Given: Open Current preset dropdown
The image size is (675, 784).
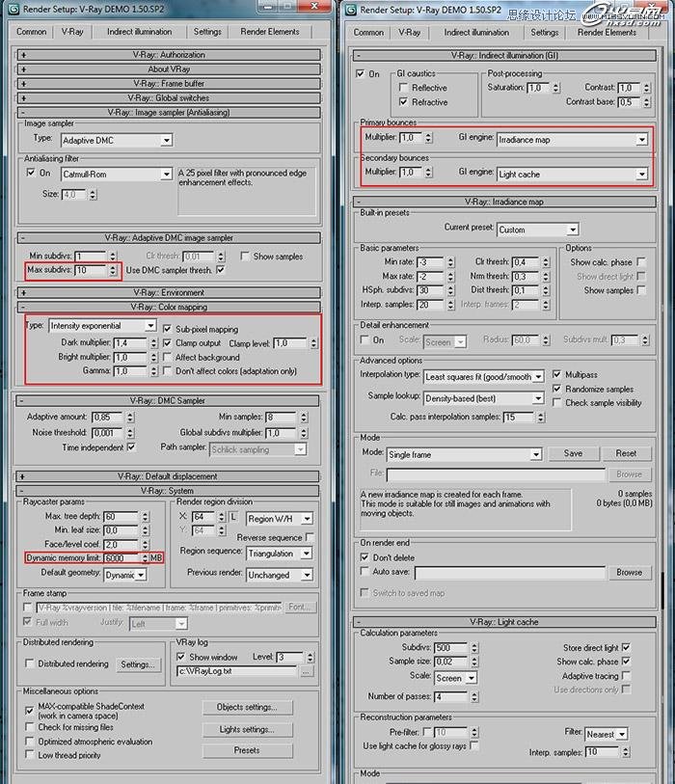Looking at the screenshot, I should click(x=538, y=230).
